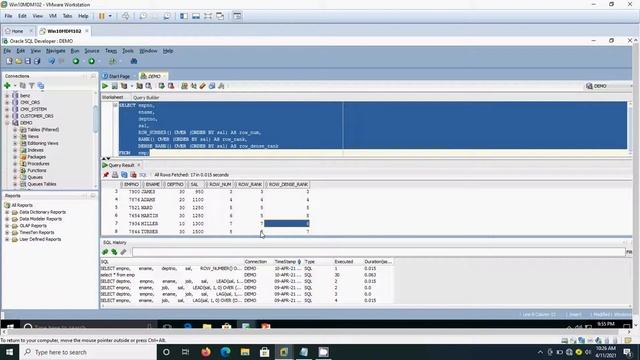
Task: Click the Functions item in the DEMO tree
Action: click(37, 171)
